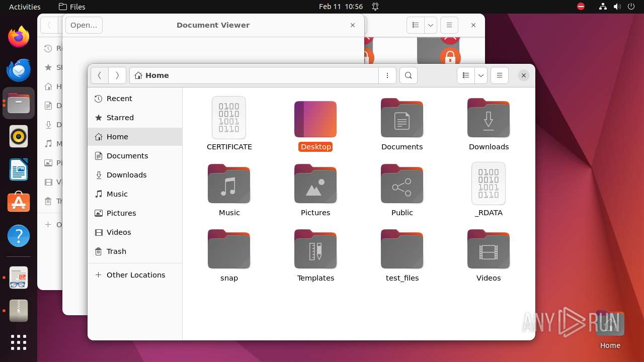Screen dimensions: 644x362
Task: Go forward with the Home window arrow
Action: pos(117,75)
